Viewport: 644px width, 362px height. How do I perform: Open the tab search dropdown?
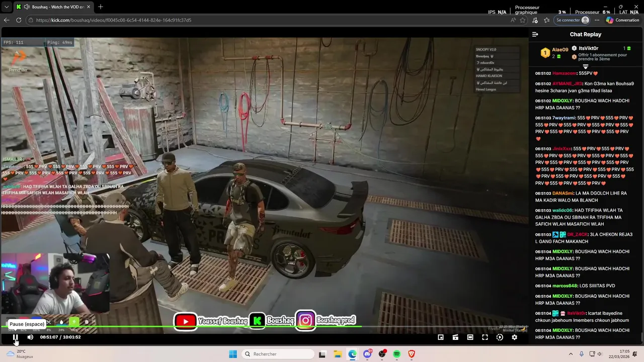7,7
